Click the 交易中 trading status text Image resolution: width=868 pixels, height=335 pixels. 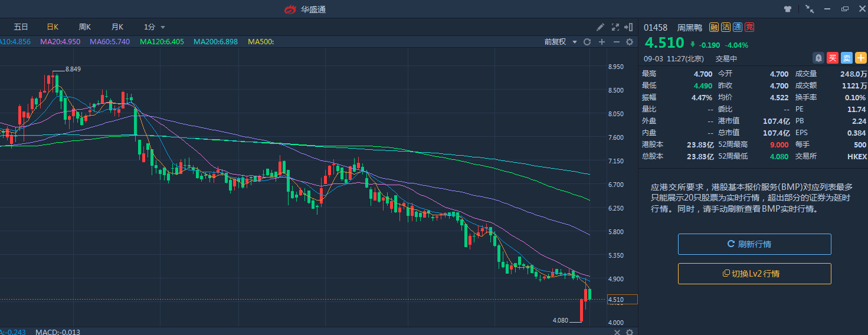pyautogui.click(x=726, y=58)
